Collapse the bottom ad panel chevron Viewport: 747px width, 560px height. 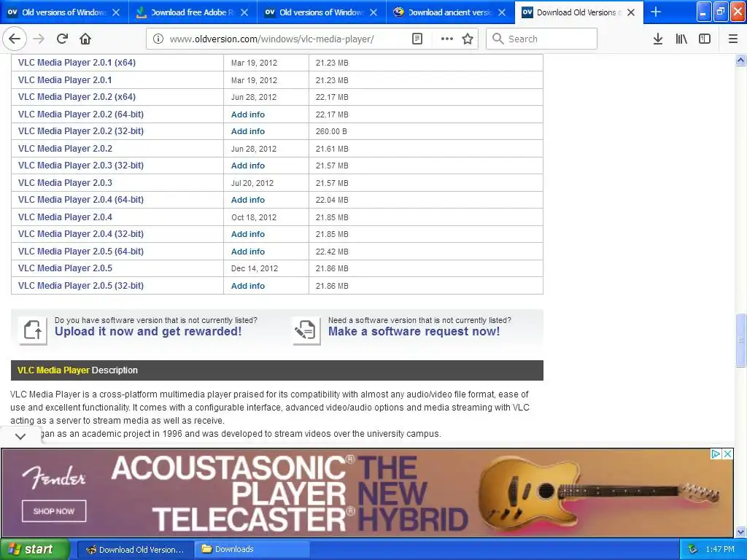click(x=20, y=436)
